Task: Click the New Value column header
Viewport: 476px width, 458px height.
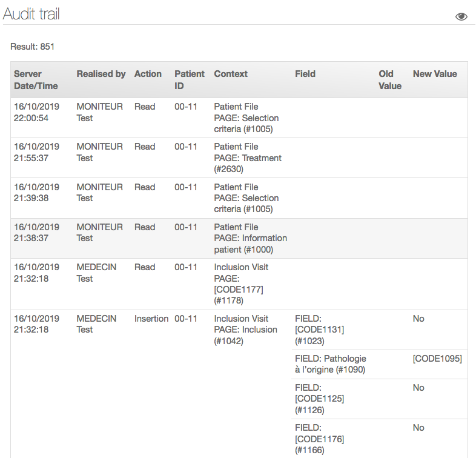Action: point(435,74)
